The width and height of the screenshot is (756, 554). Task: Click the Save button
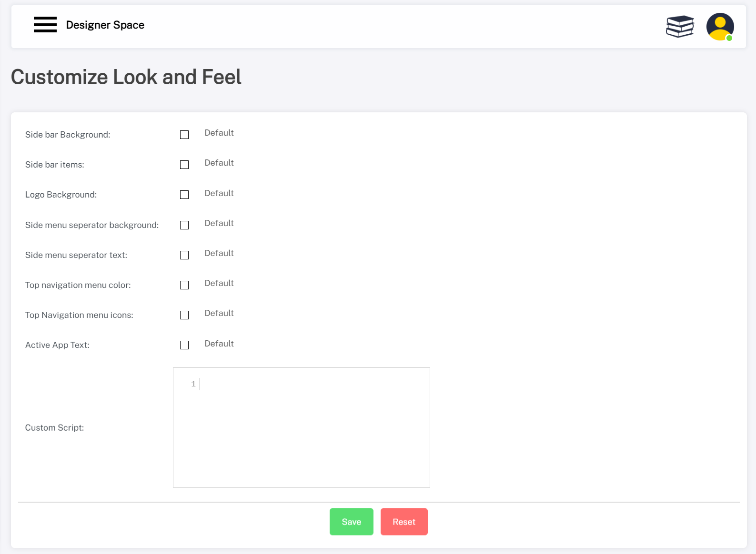point(351,522)
